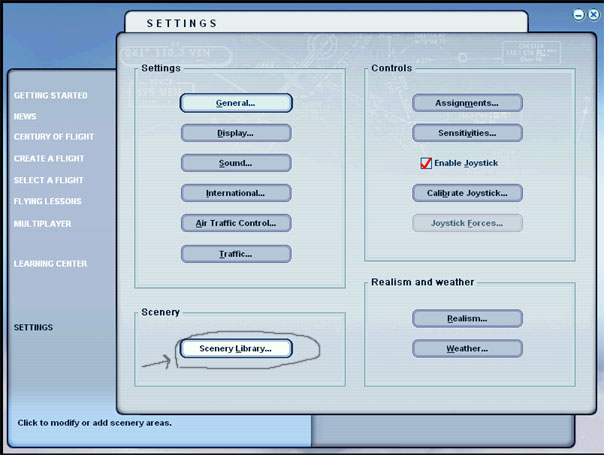604x455 pixels.
Task: Choose Select a Flight
Action: pyautogui.click(x=49, y=180)
